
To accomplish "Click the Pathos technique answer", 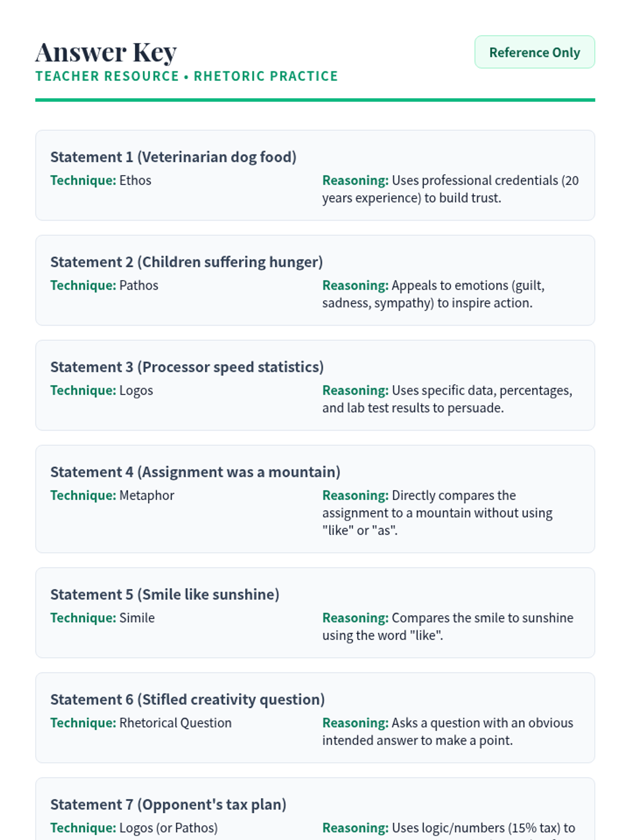I will [139, 286].
